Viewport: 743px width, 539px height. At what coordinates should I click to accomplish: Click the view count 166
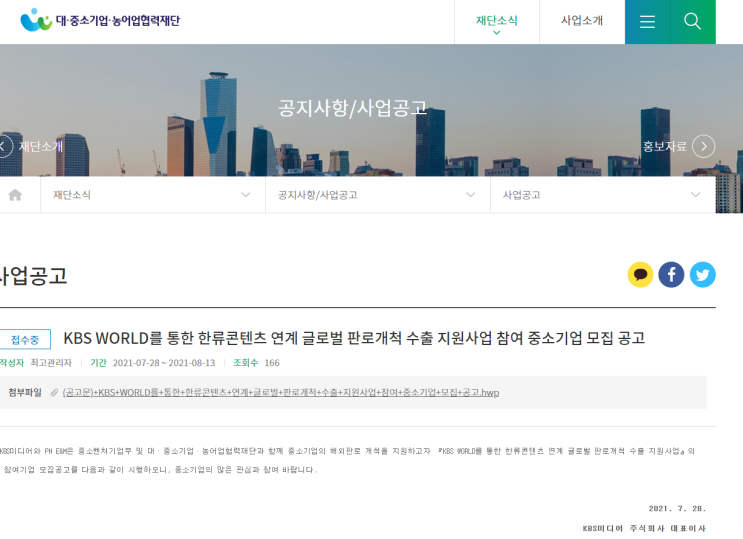(x=272, y=363)
